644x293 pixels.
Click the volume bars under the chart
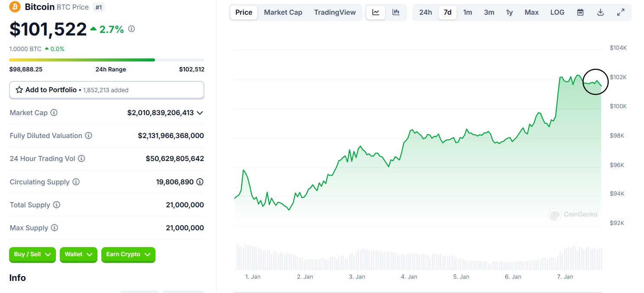[418, 257]
